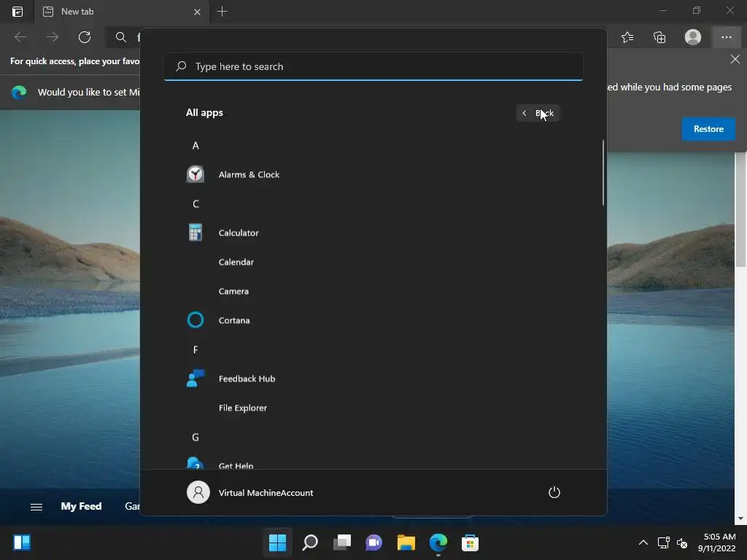The image size is (747, 560).
Task: Open the clock and date flyout
Action: 716,542
